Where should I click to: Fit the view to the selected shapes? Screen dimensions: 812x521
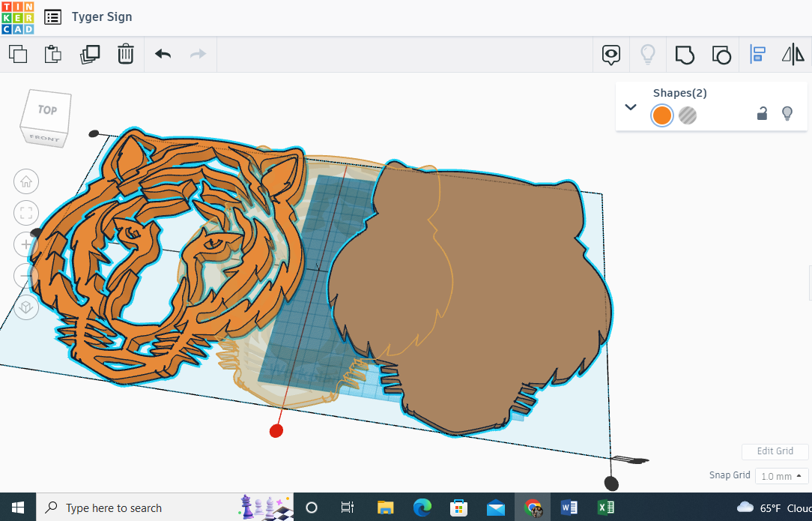click(26, 213)
